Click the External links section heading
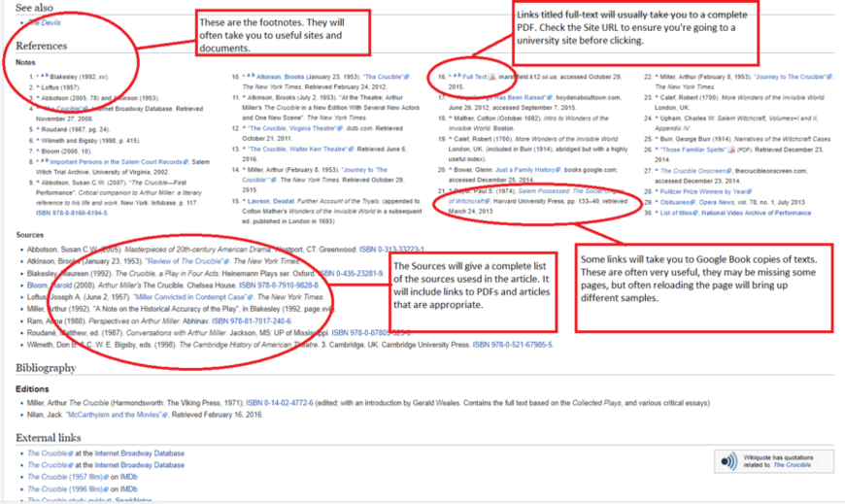 tap(49, 438)
